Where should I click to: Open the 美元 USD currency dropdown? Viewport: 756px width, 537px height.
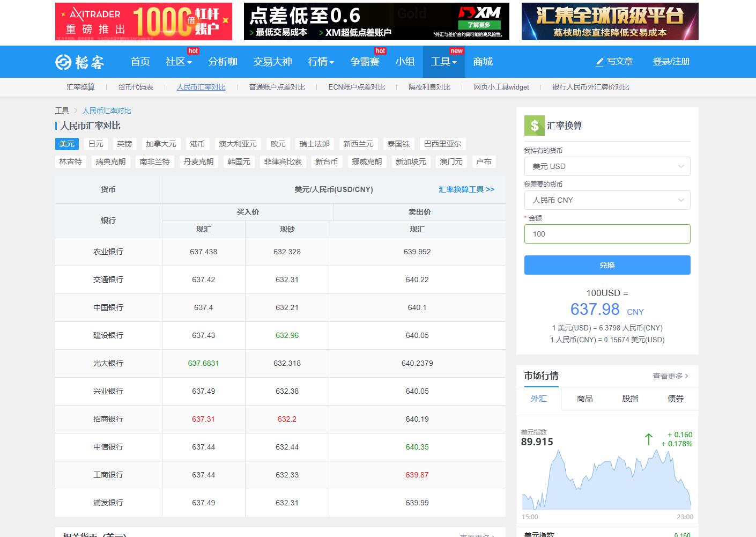[x=607, y=166]
